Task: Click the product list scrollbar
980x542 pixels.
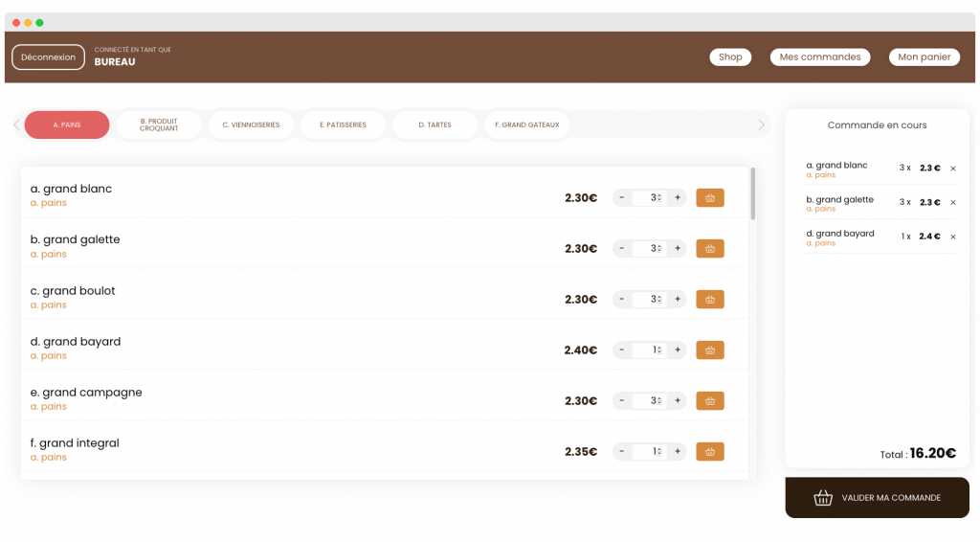Action: (x=753, y=193)
